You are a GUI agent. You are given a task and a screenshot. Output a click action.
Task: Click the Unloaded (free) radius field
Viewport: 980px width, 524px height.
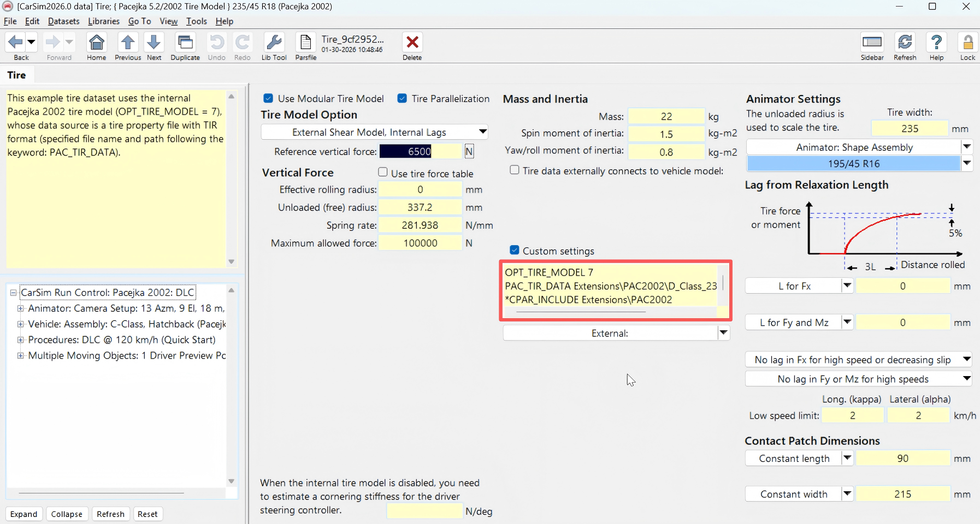point(420,207)
